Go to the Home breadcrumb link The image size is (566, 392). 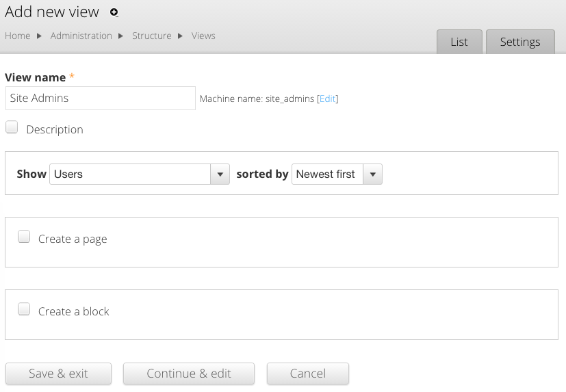(18, 36)
